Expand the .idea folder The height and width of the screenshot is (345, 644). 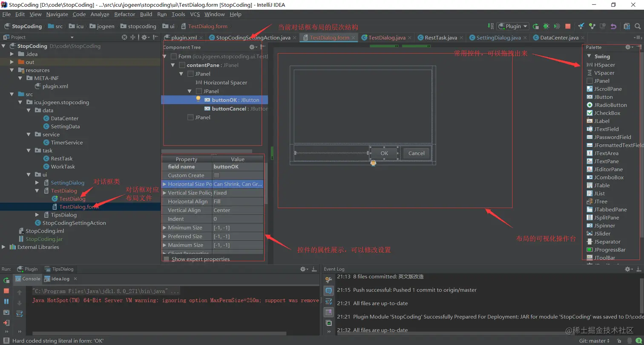click(x=12, y=54)
